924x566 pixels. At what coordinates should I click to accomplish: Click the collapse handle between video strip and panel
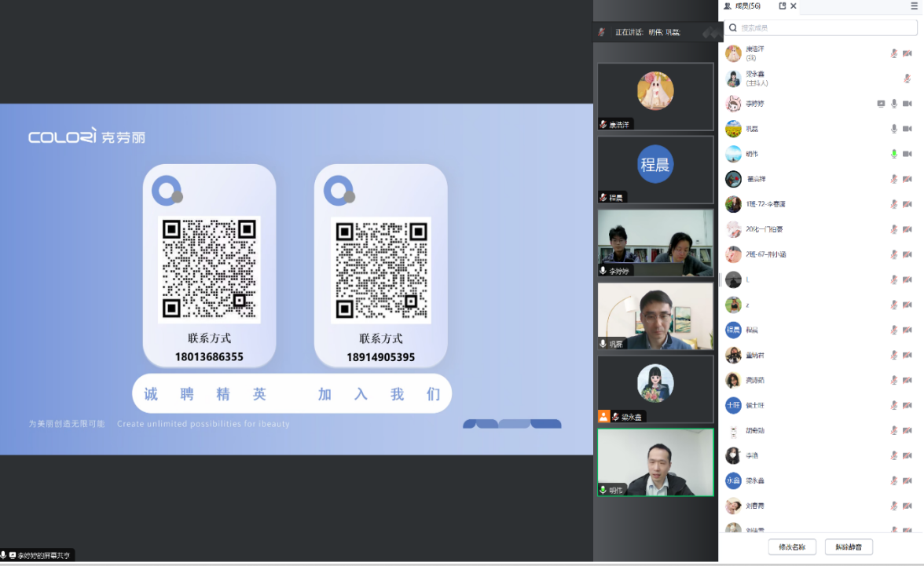pos(720,279)
